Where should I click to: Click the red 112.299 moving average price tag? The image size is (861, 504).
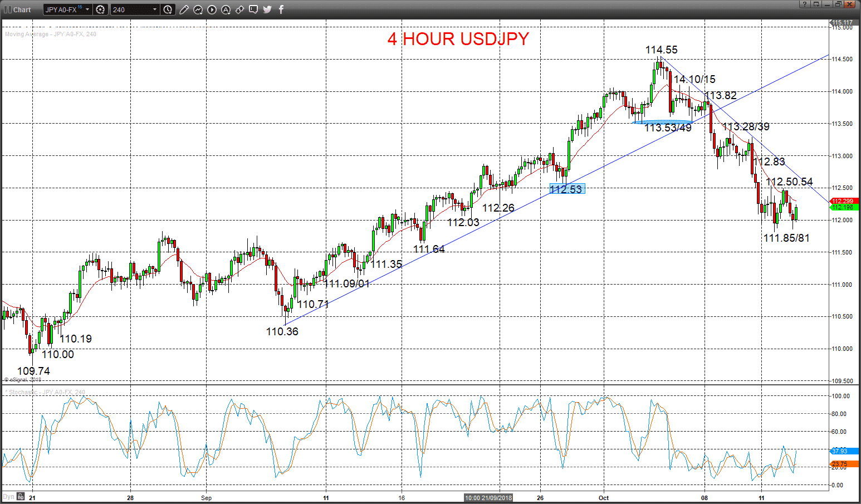844,201
